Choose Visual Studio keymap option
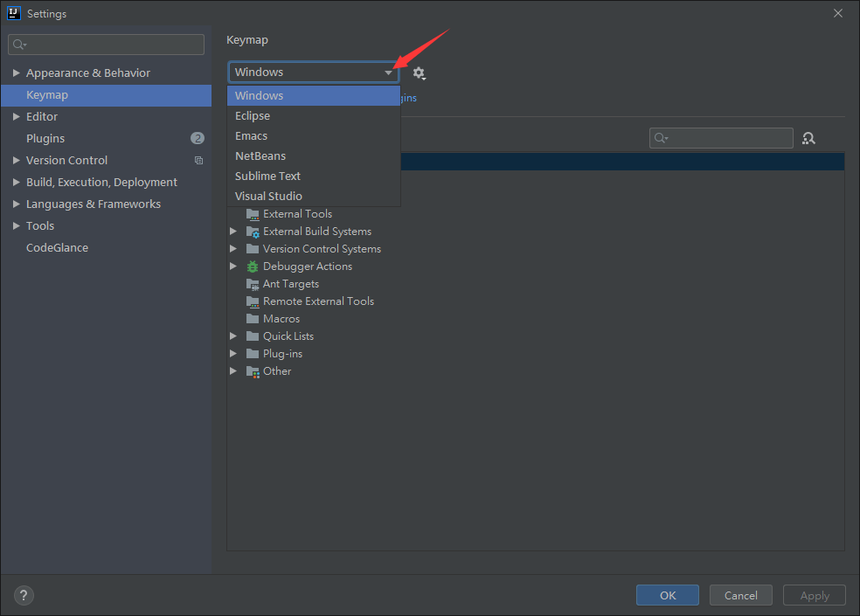This screenshot has height=616, width=860. (x=268, y=197)
